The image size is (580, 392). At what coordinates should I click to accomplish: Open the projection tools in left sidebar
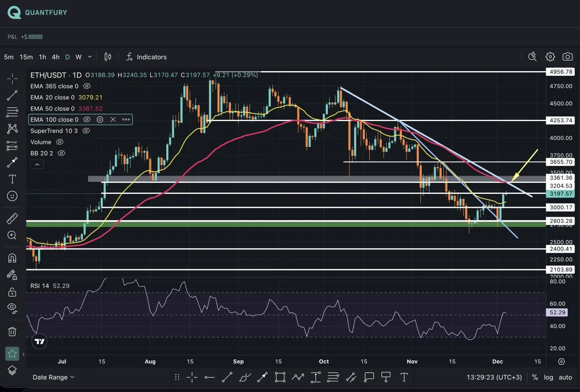[13, 145]
